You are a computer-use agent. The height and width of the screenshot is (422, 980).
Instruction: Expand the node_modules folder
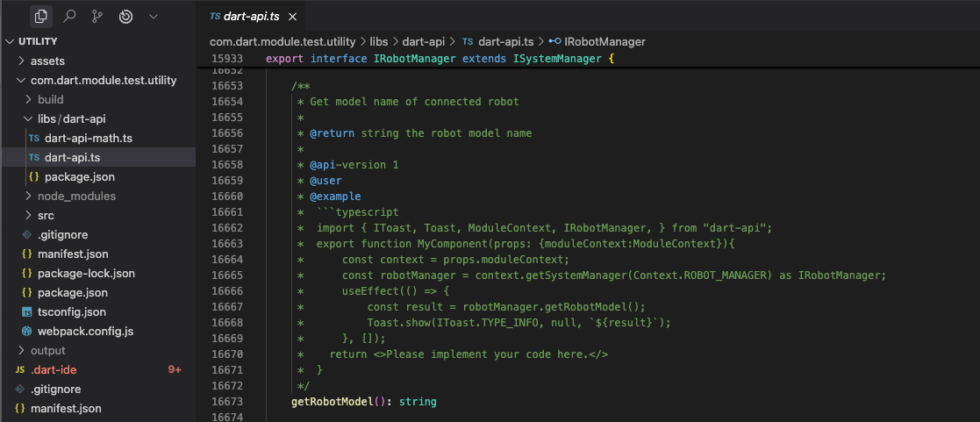click(76, 196)
